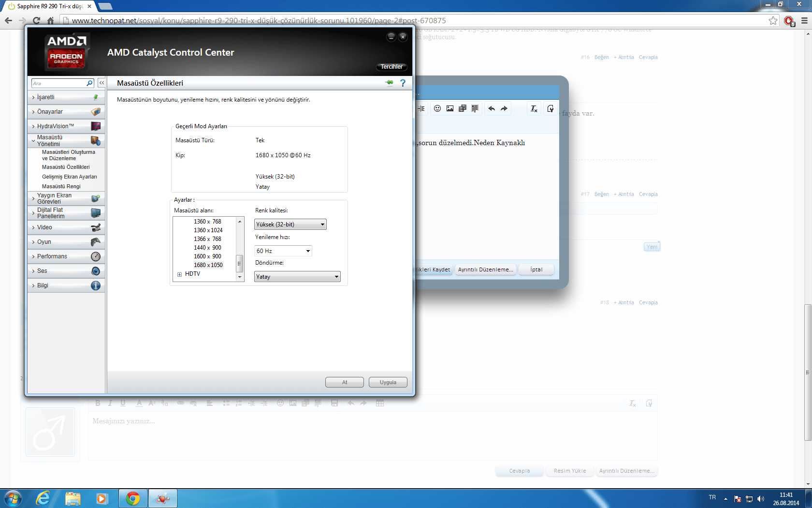Click remove formatting icon in the edit dialog
This screenshot has height=508, width=812.
point(534,108)
